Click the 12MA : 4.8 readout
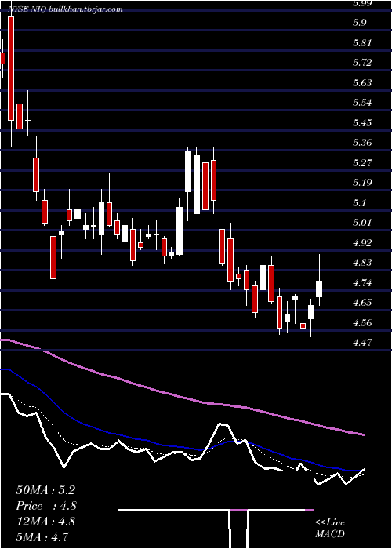The image size is (392, 549). point(46,521)
